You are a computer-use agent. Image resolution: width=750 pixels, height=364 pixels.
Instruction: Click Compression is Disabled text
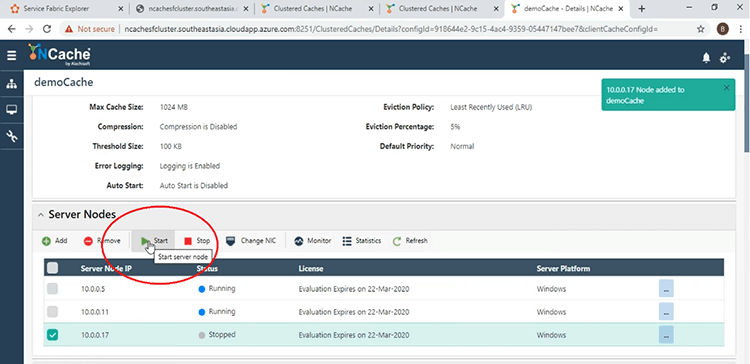[199, 127]
